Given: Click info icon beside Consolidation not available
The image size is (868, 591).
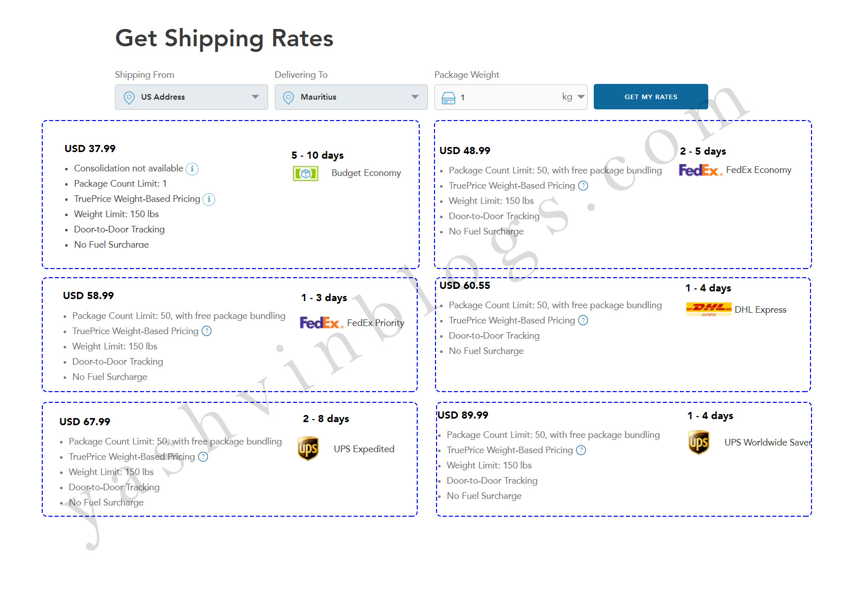Looking at the screenshot, I should [x=192, y=169].
